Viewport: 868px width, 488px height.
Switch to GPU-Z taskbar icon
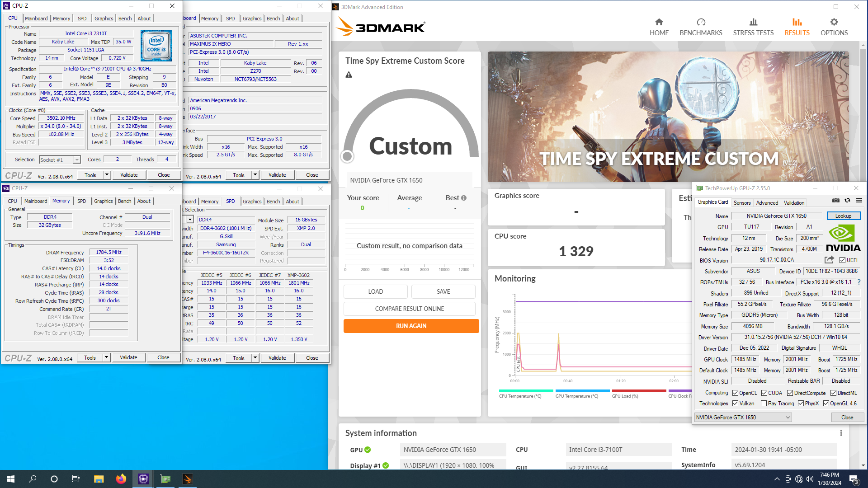coord(165,479)
